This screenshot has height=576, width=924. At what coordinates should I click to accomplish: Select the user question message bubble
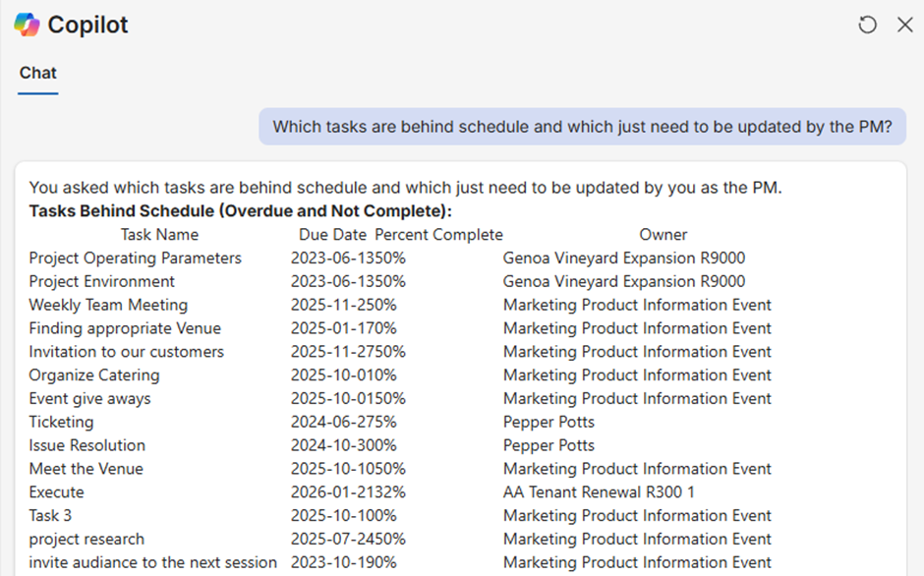coord(582,126)
